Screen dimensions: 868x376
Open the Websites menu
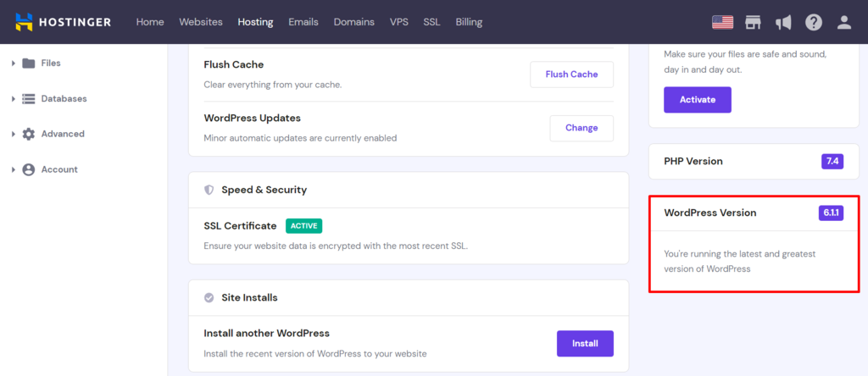(201, 22)
